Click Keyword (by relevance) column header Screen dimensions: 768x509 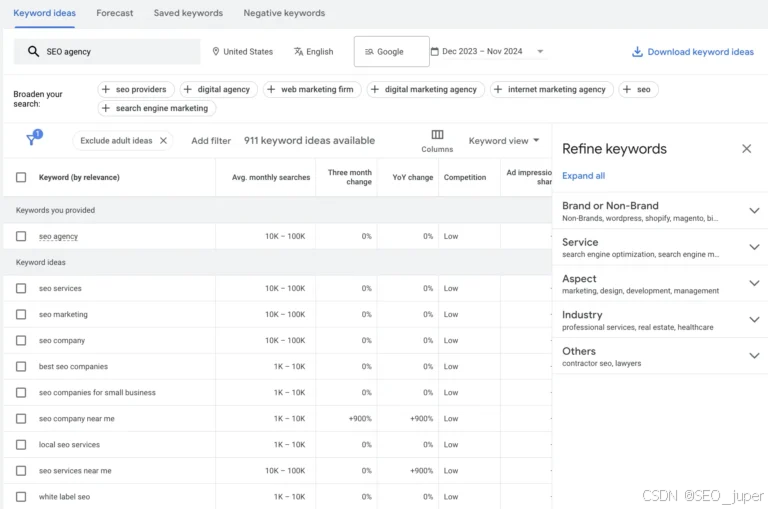tap(79, 177)
